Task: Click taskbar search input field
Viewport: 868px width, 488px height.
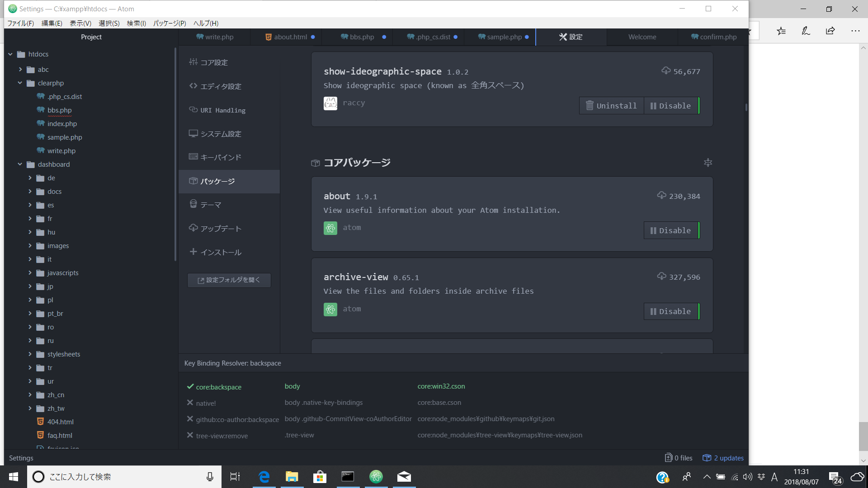Action: (x=124, y=477)
